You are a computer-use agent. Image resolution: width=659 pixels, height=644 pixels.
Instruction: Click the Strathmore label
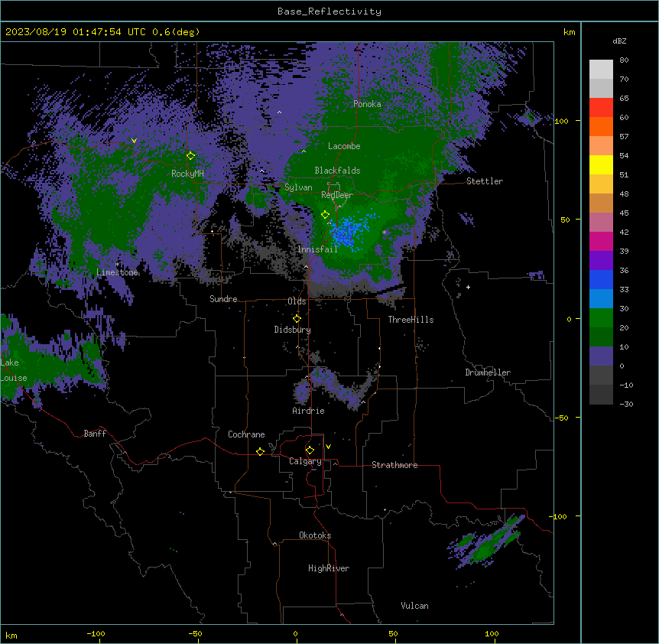[394, 465]
